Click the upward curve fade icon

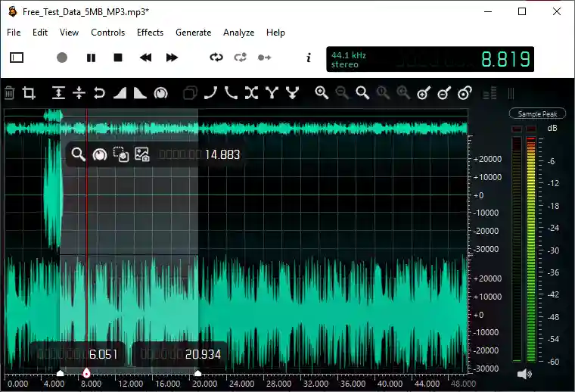pos(210,93)
